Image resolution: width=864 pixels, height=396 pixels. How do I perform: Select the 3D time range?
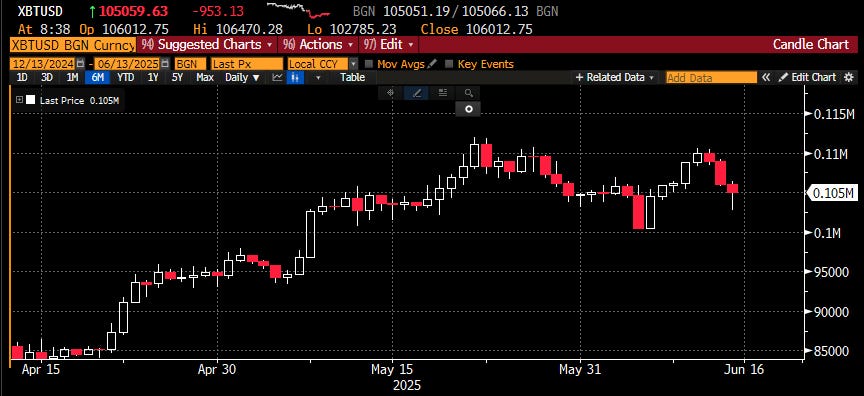(x=47, y=78)
